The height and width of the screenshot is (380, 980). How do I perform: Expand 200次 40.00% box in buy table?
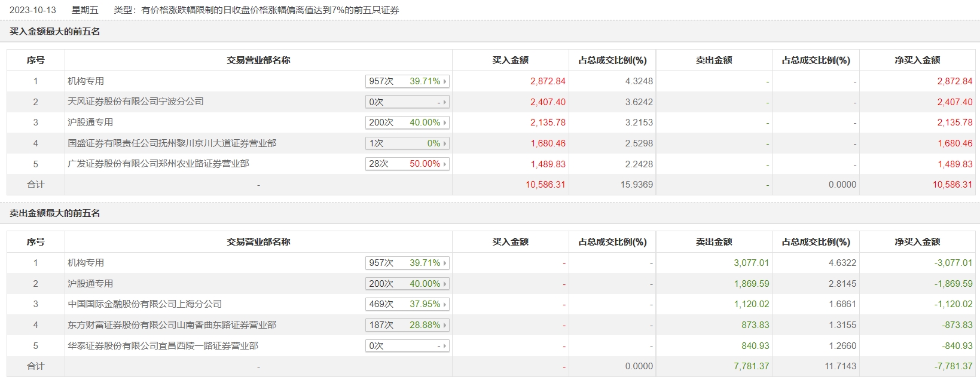pos(407,122)
